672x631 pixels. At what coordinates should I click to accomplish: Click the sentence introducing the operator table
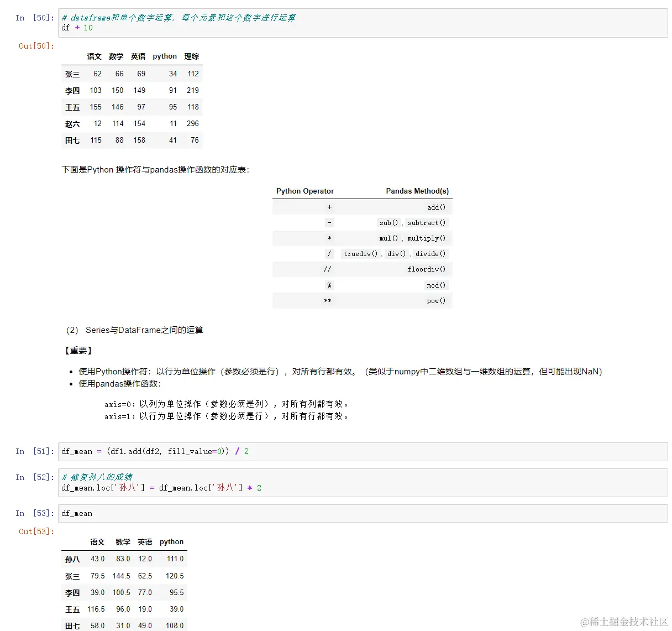point(155,170)
